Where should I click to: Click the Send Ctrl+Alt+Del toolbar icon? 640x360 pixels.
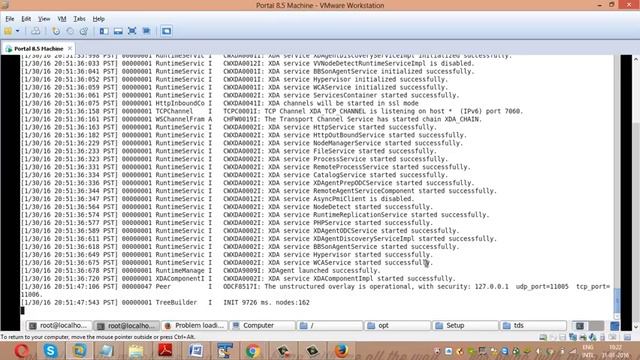tap(36, 31)
